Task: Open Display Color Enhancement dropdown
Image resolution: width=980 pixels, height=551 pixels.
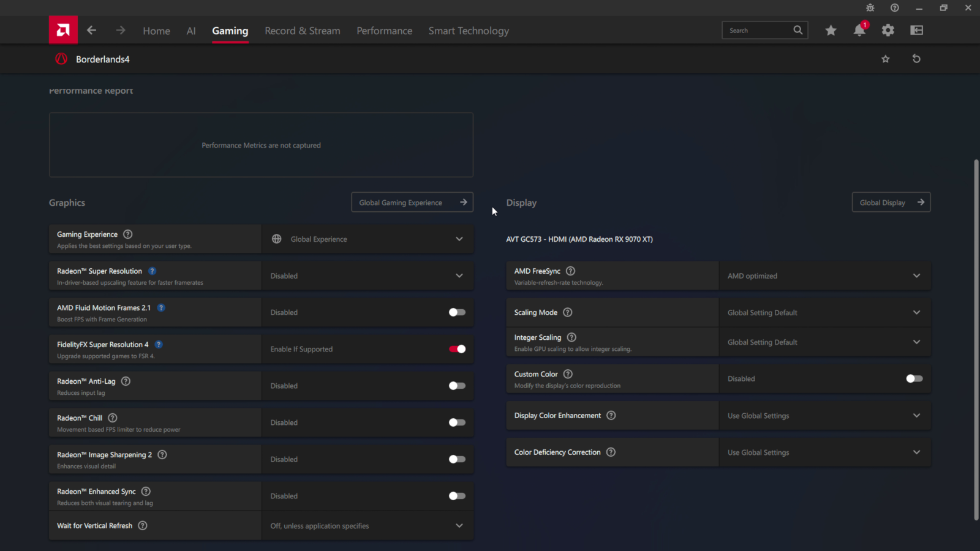Action: [825, 416]
